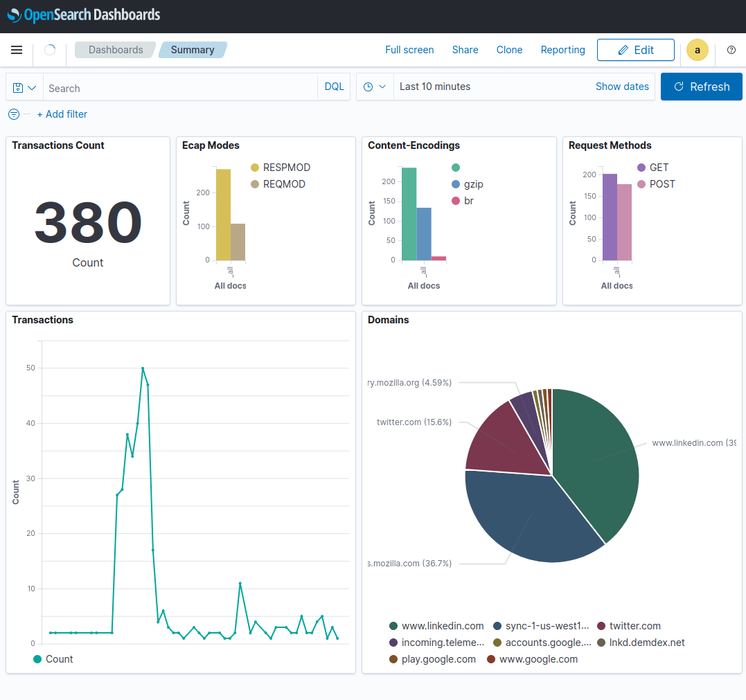
Task: Click the Transactions Count panel title
Action: 58,145
